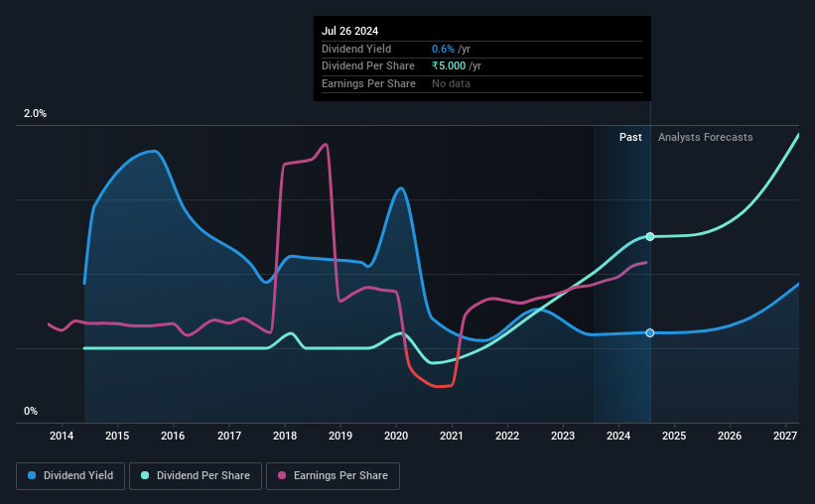Click the 2021 x-axis label
This screenshot has width=815, height=504.
[451, 436]
